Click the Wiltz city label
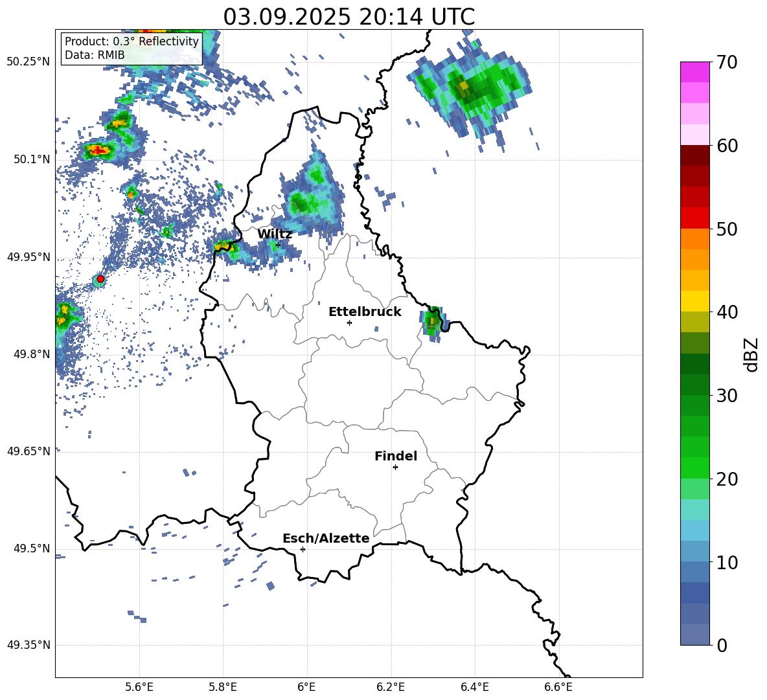The width and height of the screenshot is (767, 700). (x=275, y=234)
